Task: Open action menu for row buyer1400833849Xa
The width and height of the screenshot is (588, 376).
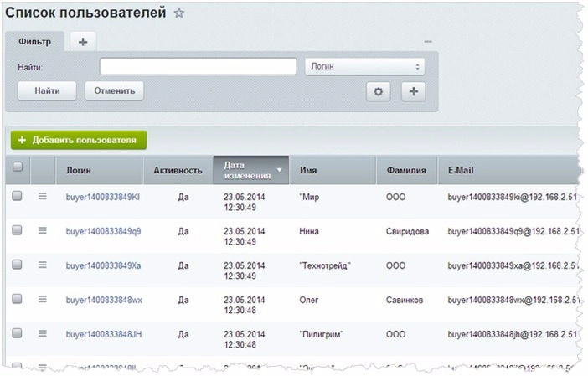Action: 43,265
